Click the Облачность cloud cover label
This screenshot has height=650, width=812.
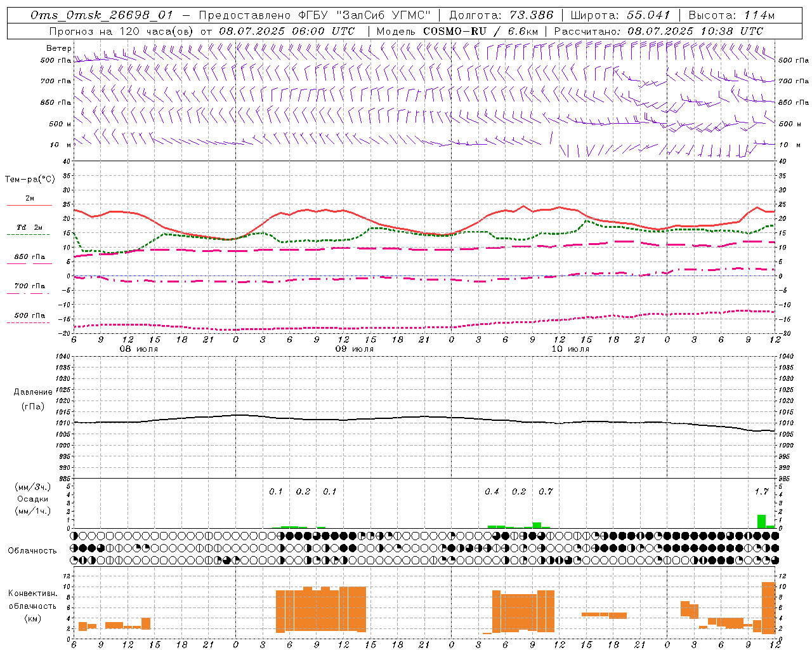(x=32, y=551)
